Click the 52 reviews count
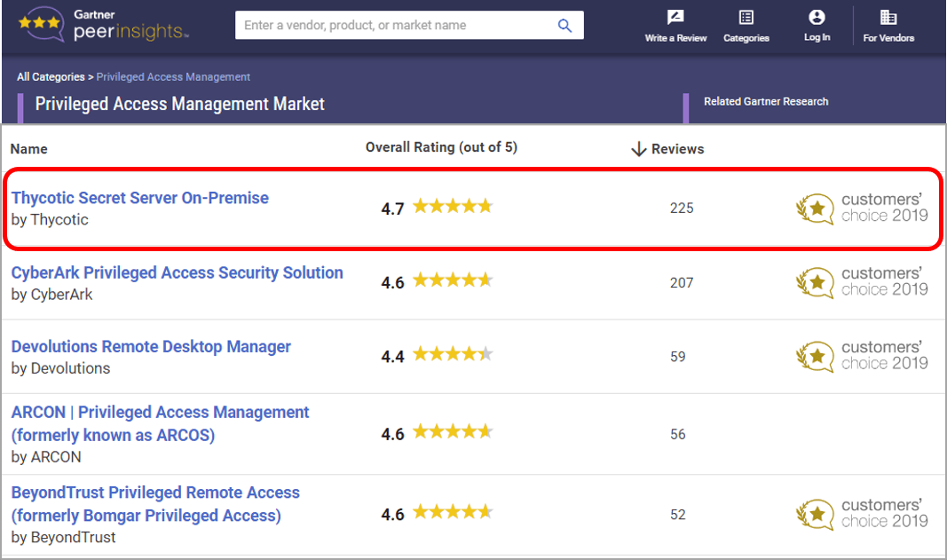The height and width of the screenshot is (560, 947). 678,514
